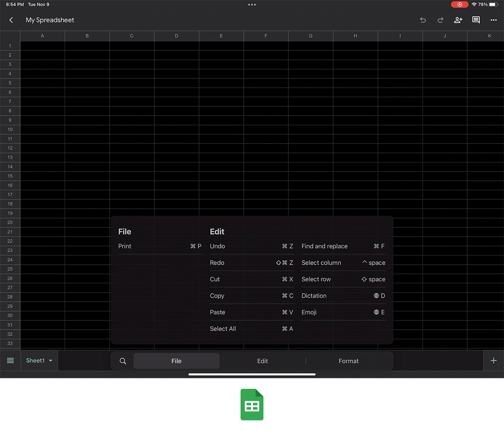Open the comments panel

click(476, 20)
